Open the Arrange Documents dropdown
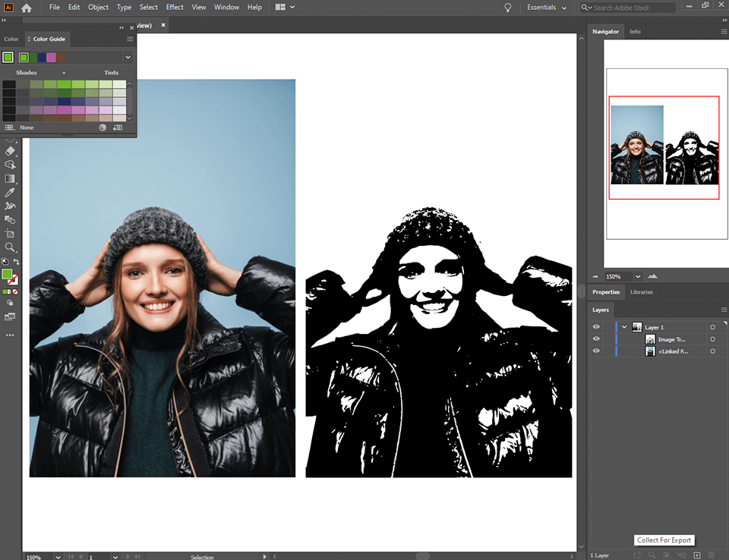 tap(286, 8)
